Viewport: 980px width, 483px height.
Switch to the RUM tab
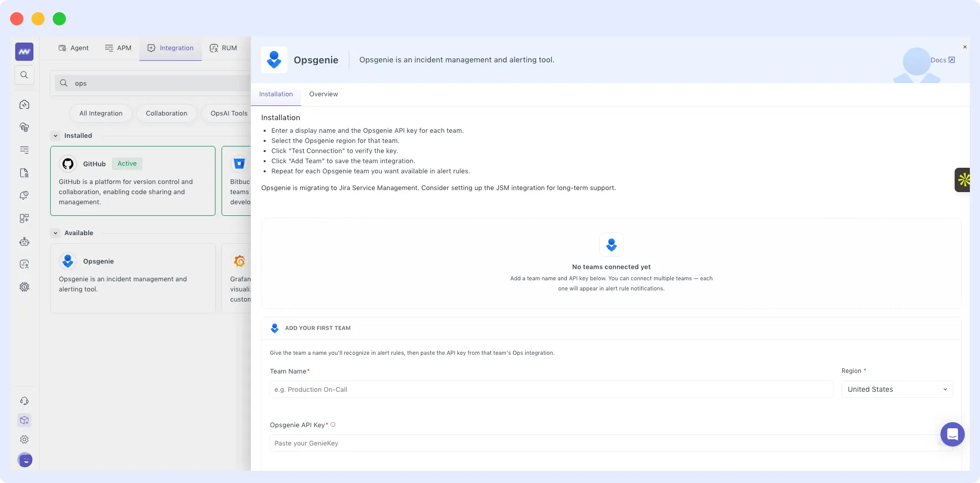(x=223, y=48)
